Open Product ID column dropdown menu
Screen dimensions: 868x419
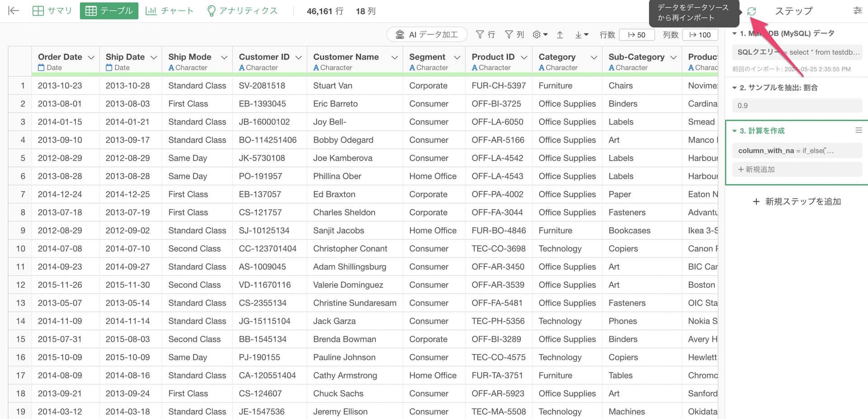[524, 57]
